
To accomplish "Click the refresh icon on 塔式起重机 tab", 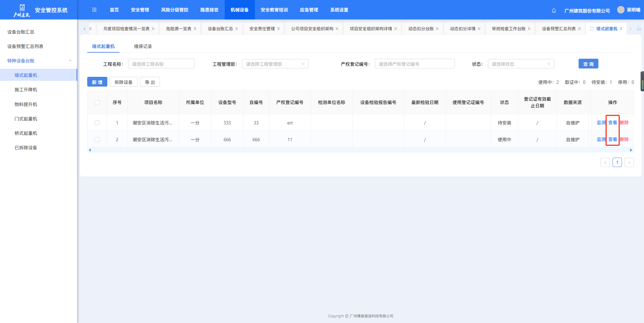I will (592, 29).
